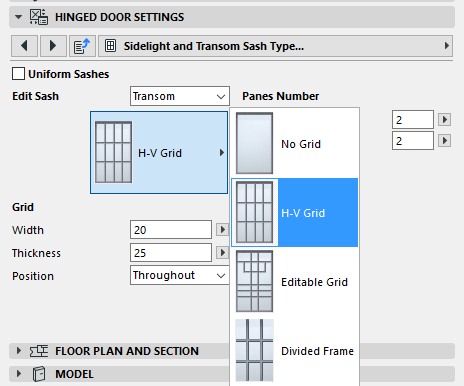Collapse the Hinged Door Settings panel
Viewport: 464px width, 386px height.
(x=18, y=17)
